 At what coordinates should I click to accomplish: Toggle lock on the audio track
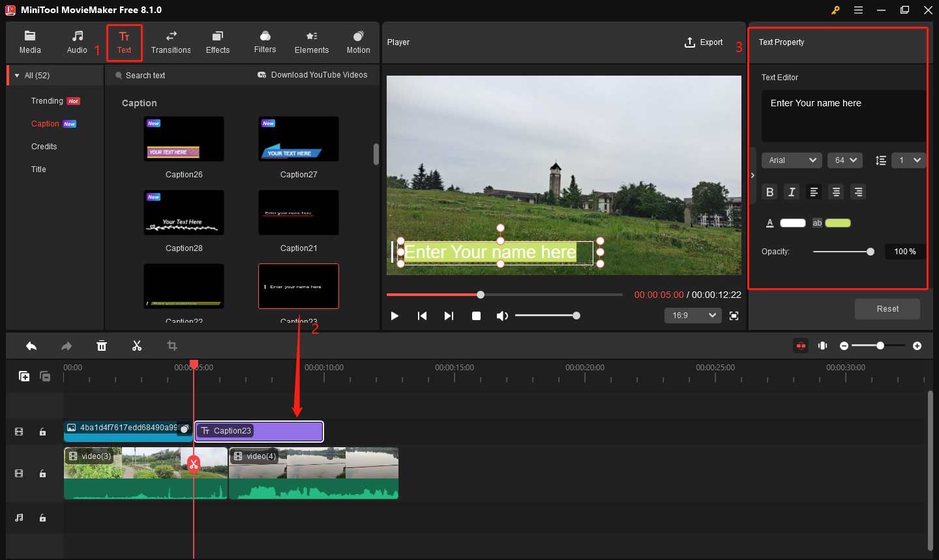click(42, 518)
